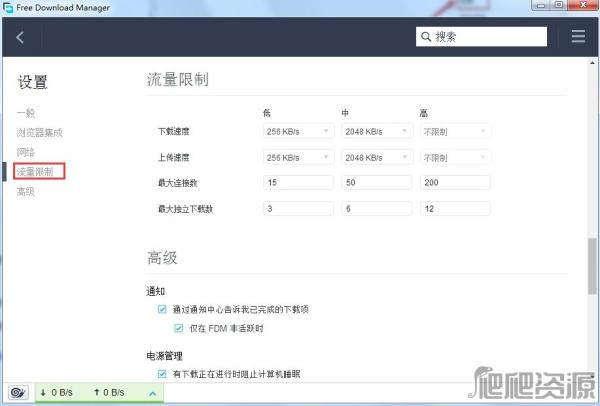Click the 通知 subsection label
This screenshot has height=406, width=600.
point(155,291)
